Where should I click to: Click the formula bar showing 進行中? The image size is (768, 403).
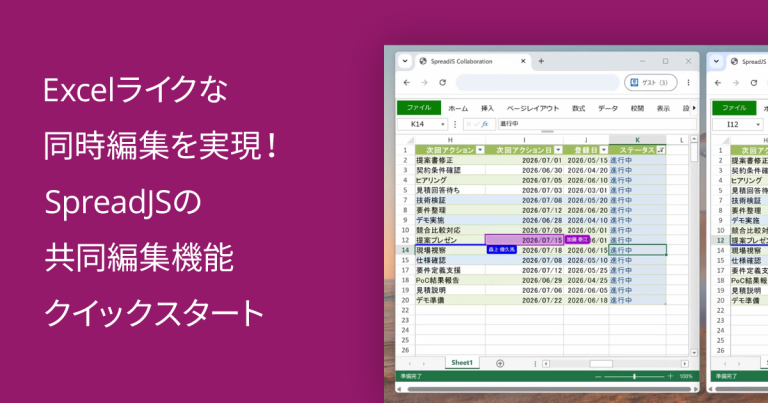click(597, 124)
